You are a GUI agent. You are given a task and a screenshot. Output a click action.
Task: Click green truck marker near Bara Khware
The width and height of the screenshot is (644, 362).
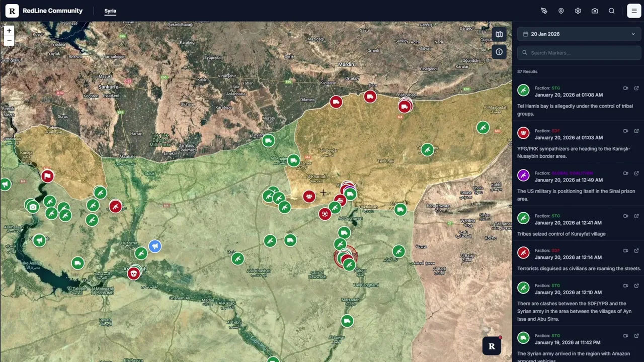pos(400,209)
